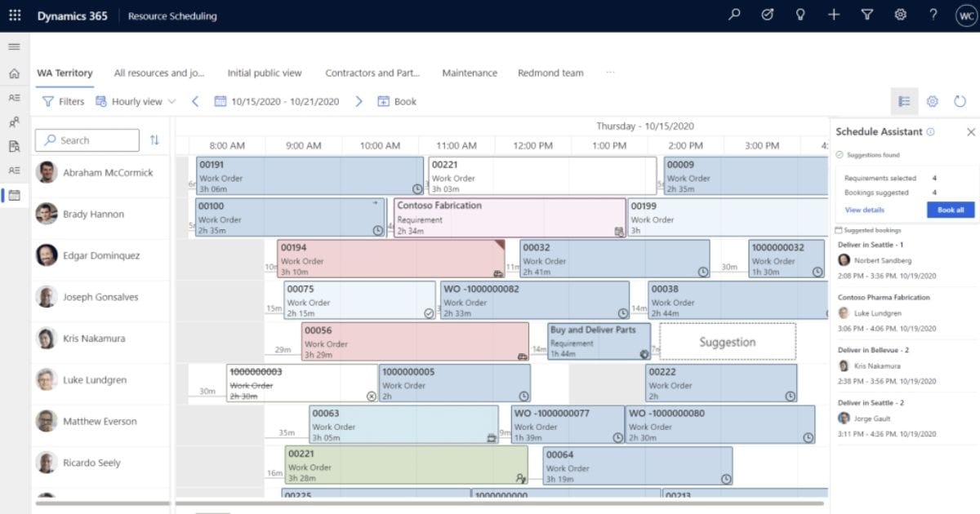The height and width of the screenshot is (514, 980).
Task: Click the resource list horizontal scrollbar
Action: pos(101,503)
